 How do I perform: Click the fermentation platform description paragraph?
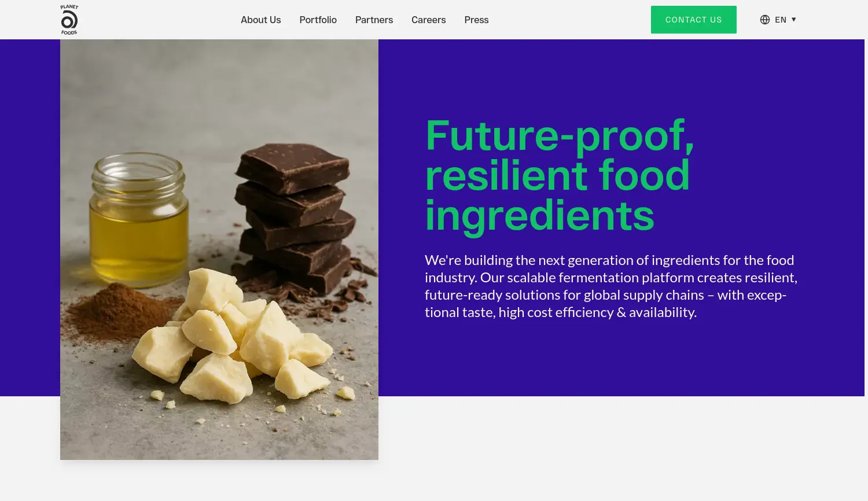pos(610,285)
